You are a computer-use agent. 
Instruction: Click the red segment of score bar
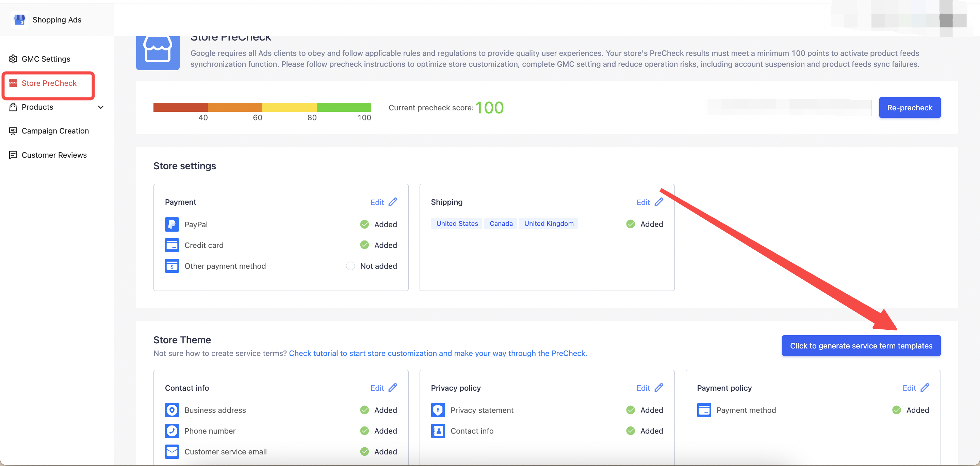180,107
